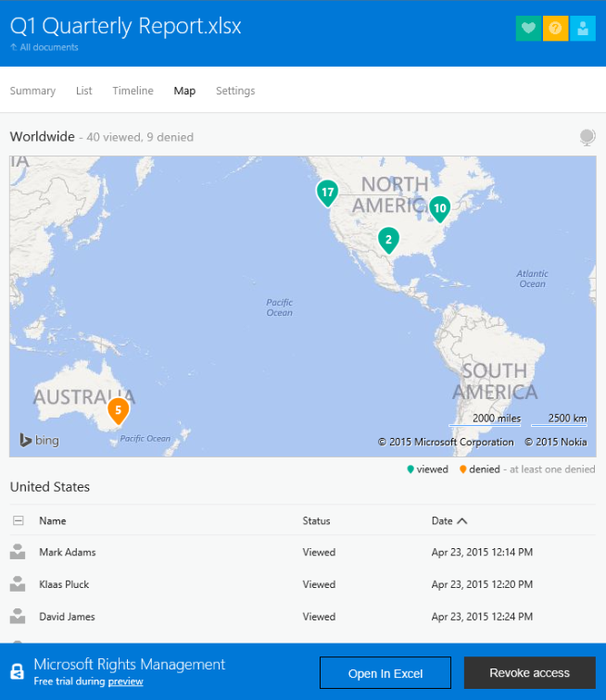Screen dimensions: 606x700
Task: Click the blue user profile icon
Action: pos(582,29)
